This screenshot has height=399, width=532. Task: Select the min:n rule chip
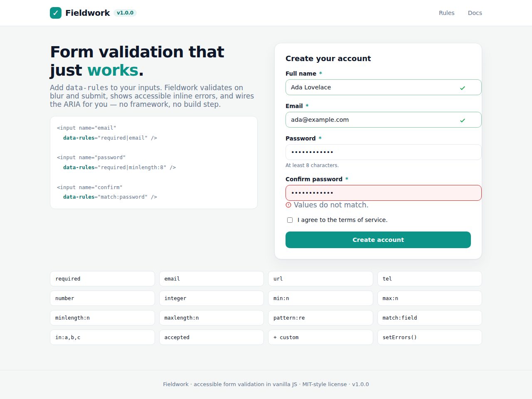(320, 298)
